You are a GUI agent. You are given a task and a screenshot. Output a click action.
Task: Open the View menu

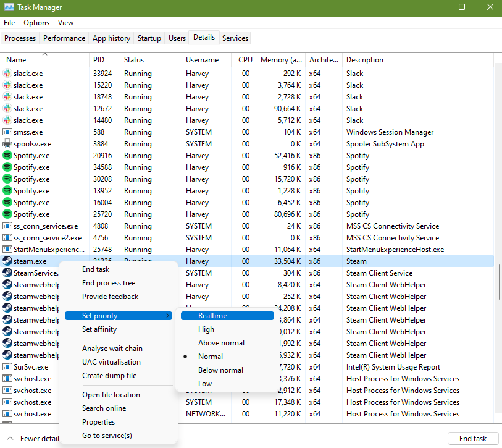65,23
